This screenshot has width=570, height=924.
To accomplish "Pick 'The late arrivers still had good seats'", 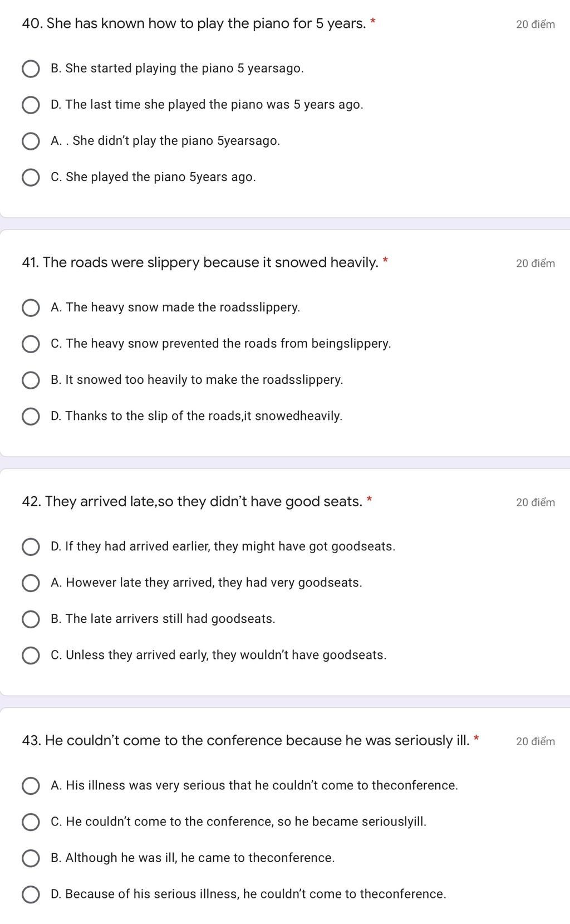I will click(x=30, y=619).
